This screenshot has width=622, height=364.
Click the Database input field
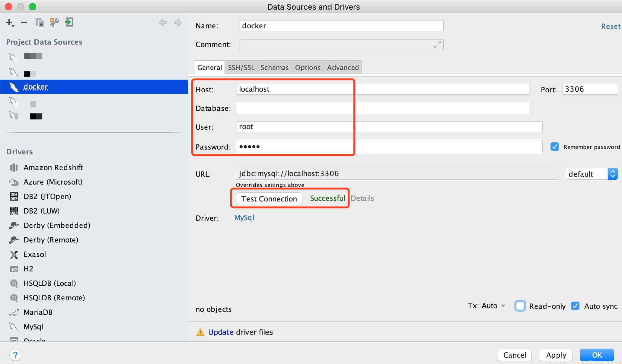click(383, 108)
